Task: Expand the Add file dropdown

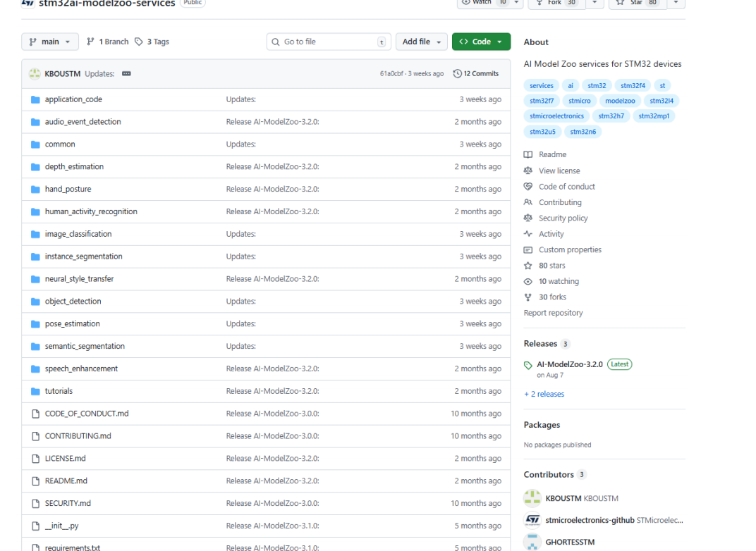Action: [x=421, y=42]
